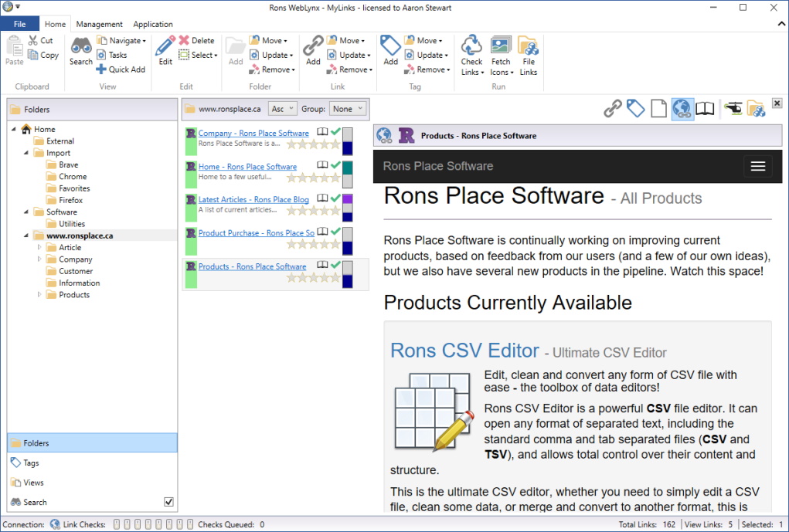Open Search with the binoculars ribbon button
Image resolution: width=789 pixels, height=532 pixels.
pos(80,51)
